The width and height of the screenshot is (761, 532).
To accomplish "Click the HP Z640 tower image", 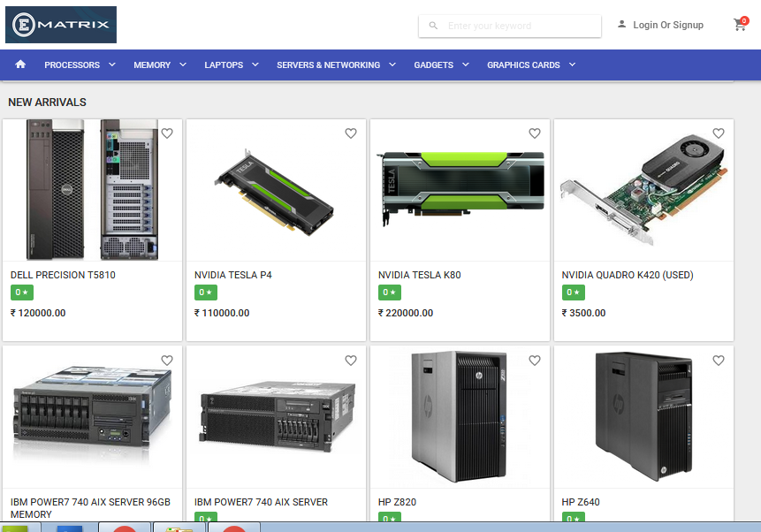I will click(644, 416).
